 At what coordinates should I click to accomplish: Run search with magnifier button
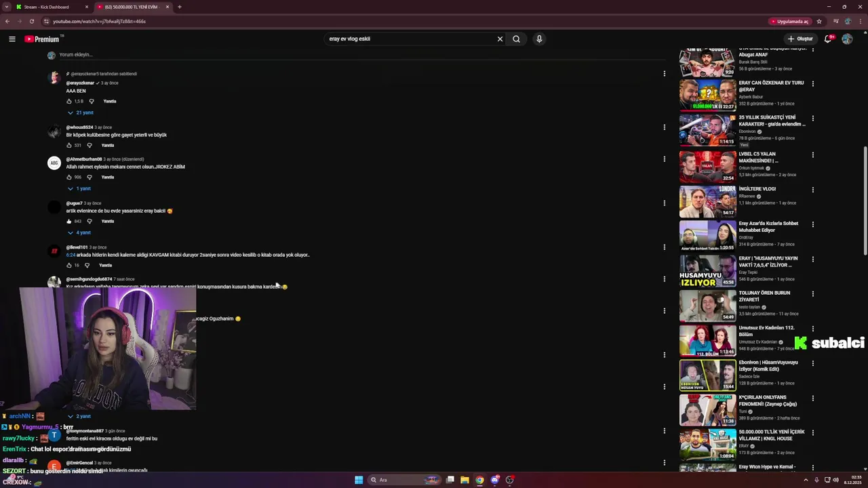coord(516,39)
